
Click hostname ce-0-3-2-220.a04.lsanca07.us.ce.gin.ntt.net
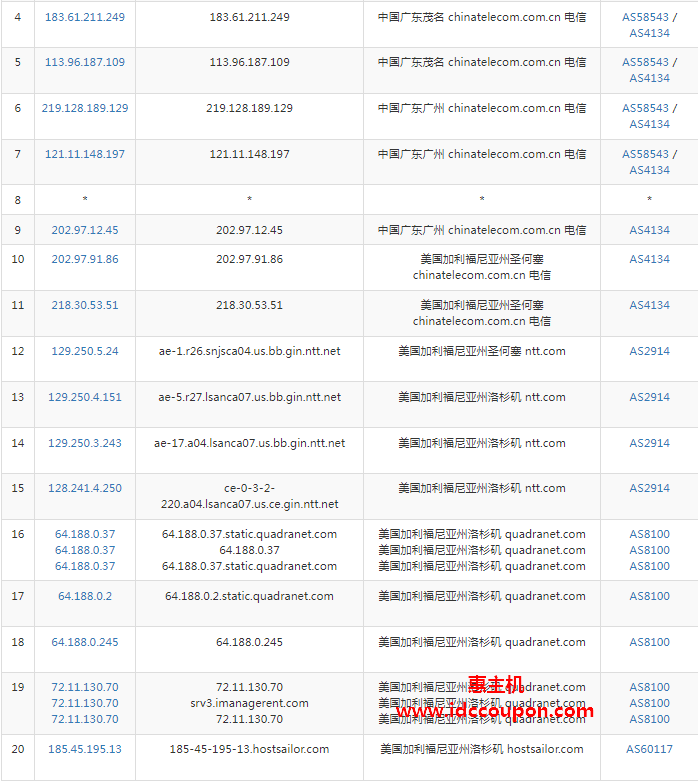point(249,496)
